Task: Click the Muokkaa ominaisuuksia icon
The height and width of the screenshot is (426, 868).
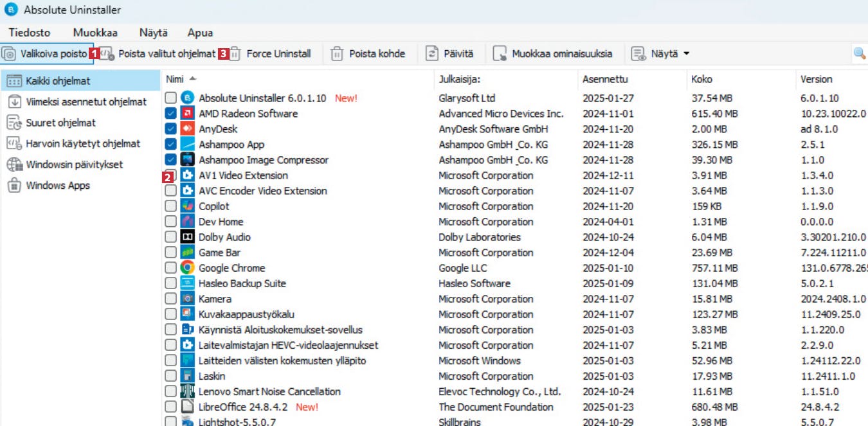Action: (x=500, y=54)
